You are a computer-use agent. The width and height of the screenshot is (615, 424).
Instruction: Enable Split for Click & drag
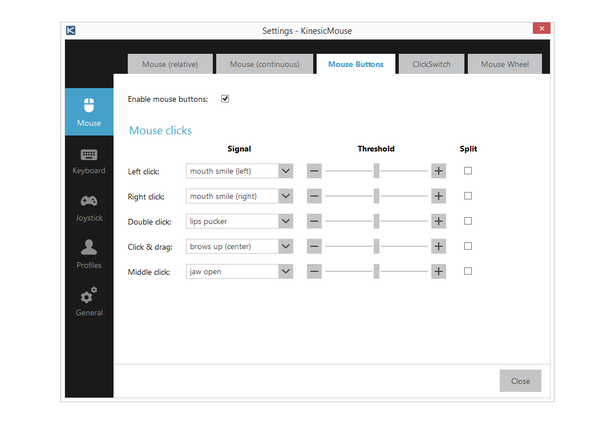coord(468,246)
